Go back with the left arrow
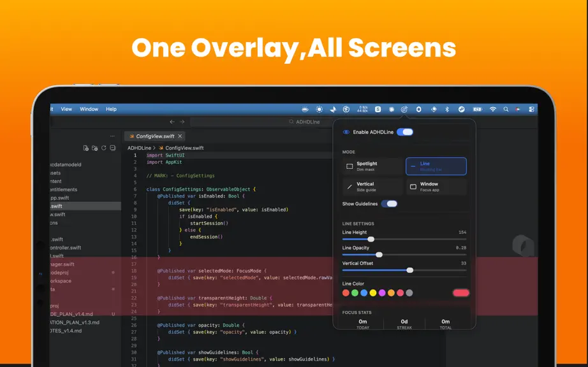Viewport: 588px width, 367px height. pos(172,122)
